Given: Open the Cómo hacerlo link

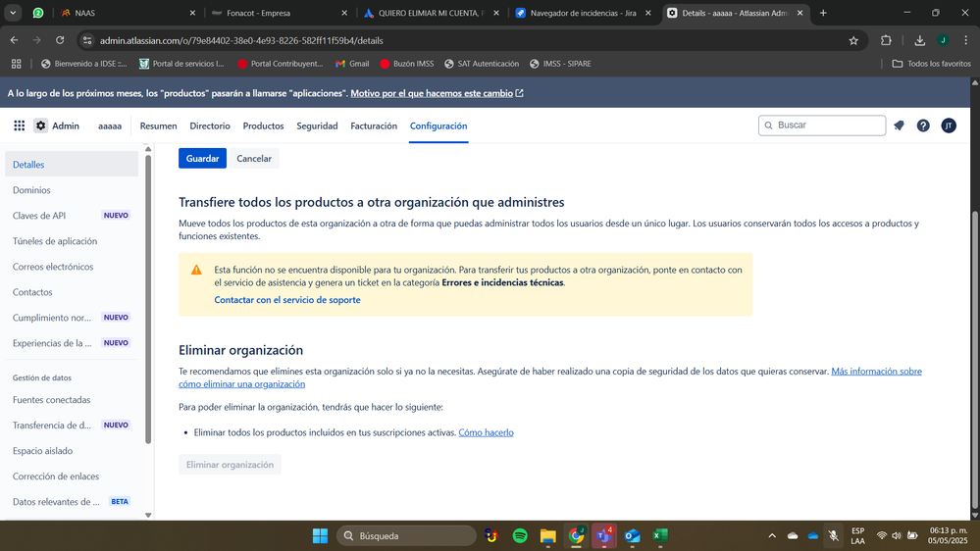Looking at the screenshot, I should (486, 432).
